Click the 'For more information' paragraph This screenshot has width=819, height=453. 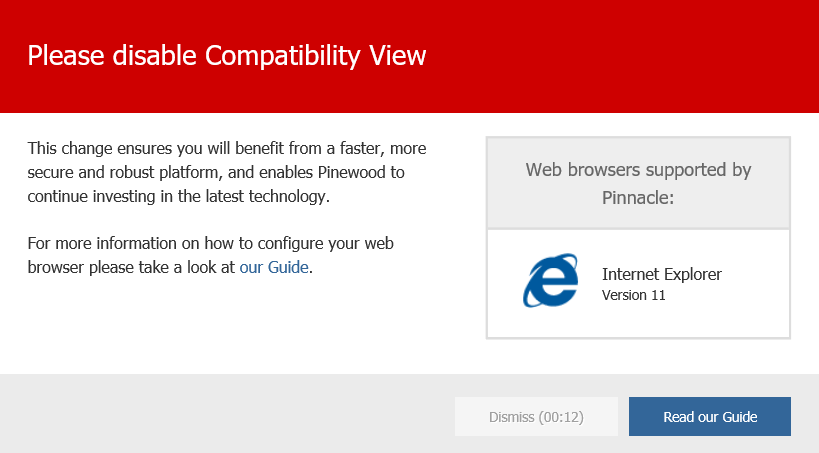pyautogui.click(x=210, y=255)
